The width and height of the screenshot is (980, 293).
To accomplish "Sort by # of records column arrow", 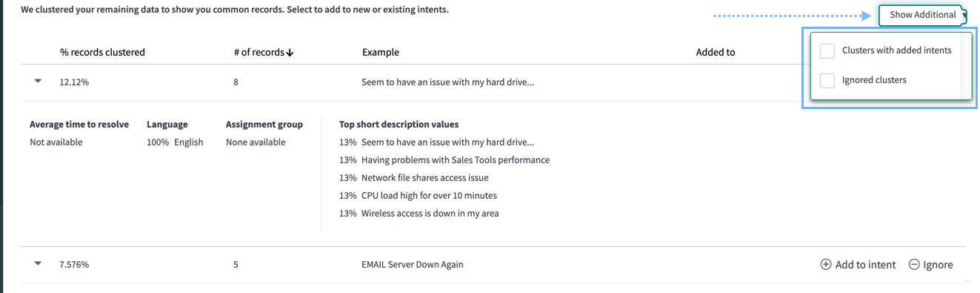I will 290,53.
